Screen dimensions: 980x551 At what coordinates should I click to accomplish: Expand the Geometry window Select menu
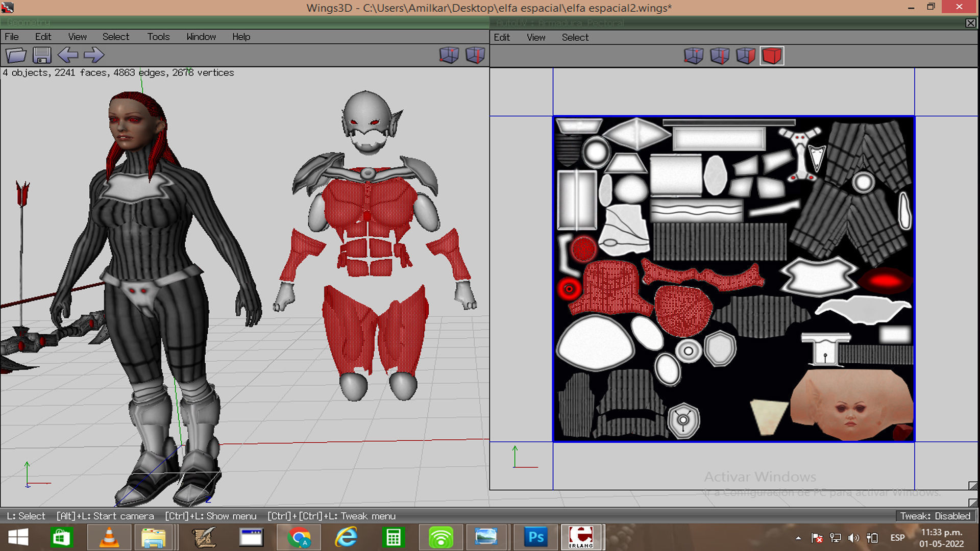pos(116,37)
